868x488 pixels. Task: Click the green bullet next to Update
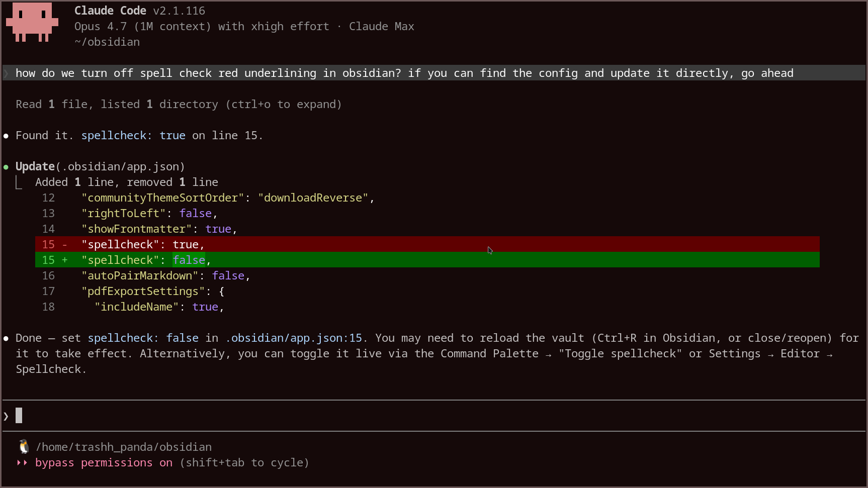tap(6, 167)
